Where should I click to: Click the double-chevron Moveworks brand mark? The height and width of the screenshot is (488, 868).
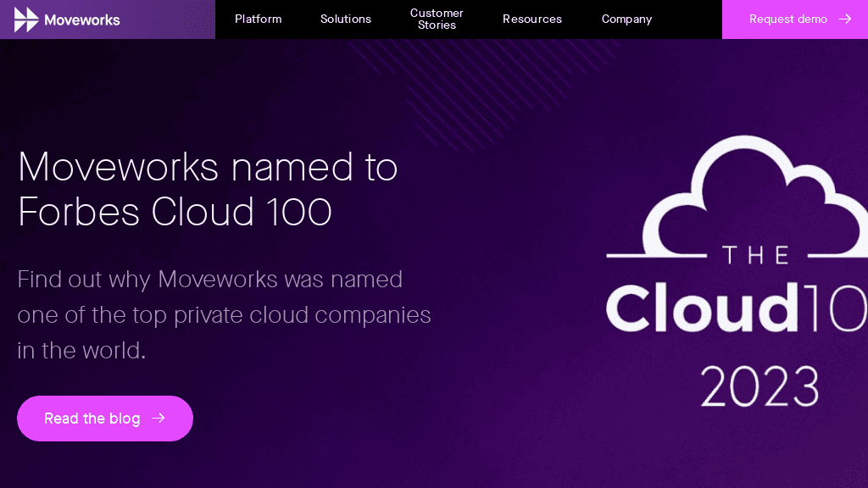[x=26, y=19]
